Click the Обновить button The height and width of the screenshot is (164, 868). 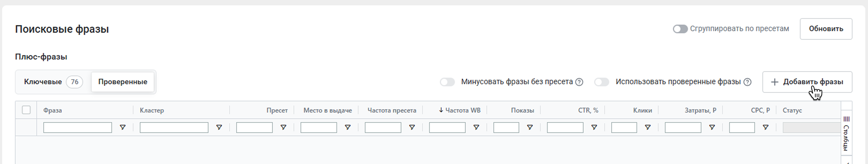(826, 29)
